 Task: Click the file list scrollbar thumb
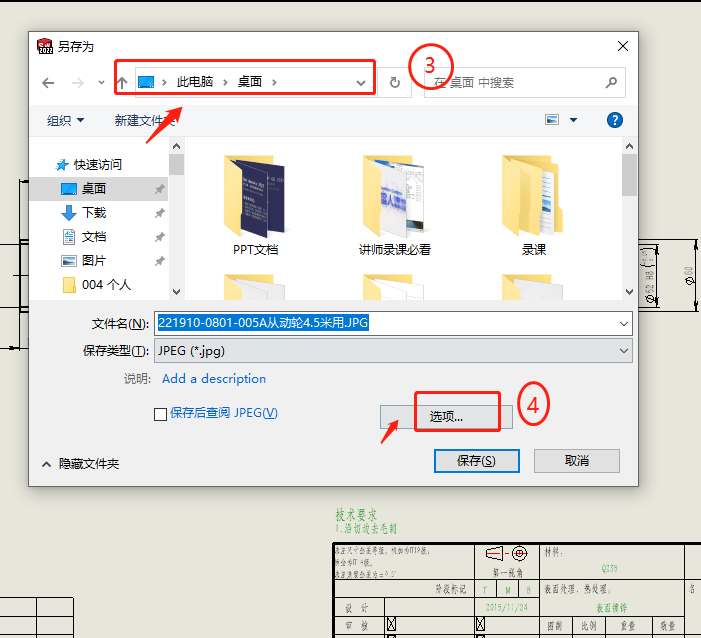click(x=629, y=175)
